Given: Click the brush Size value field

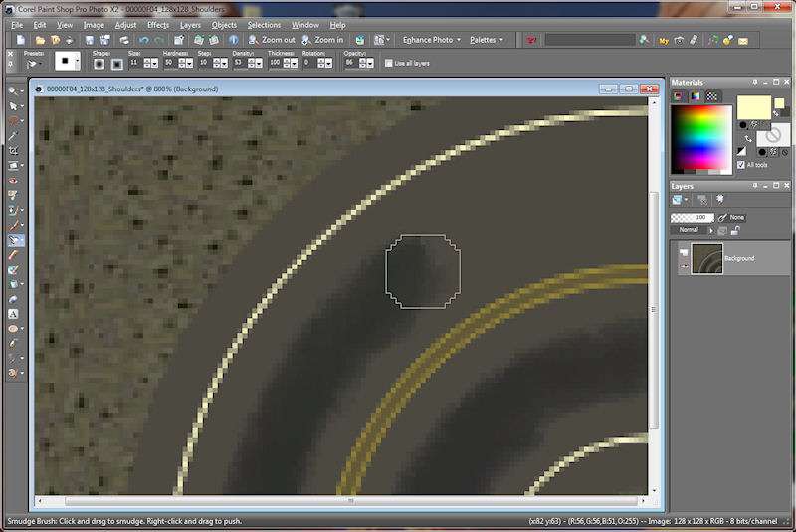Looking at the screenshot, I should tap(135, 63).
